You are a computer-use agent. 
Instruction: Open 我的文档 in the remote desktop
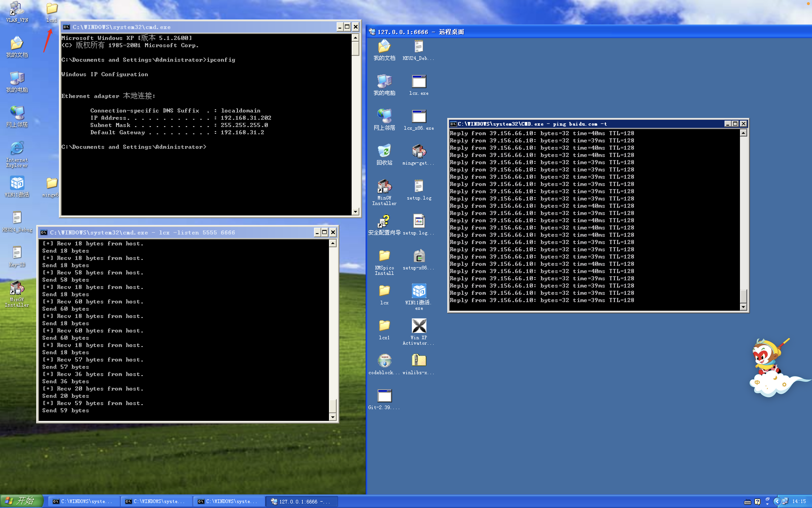tap(384, 50)
